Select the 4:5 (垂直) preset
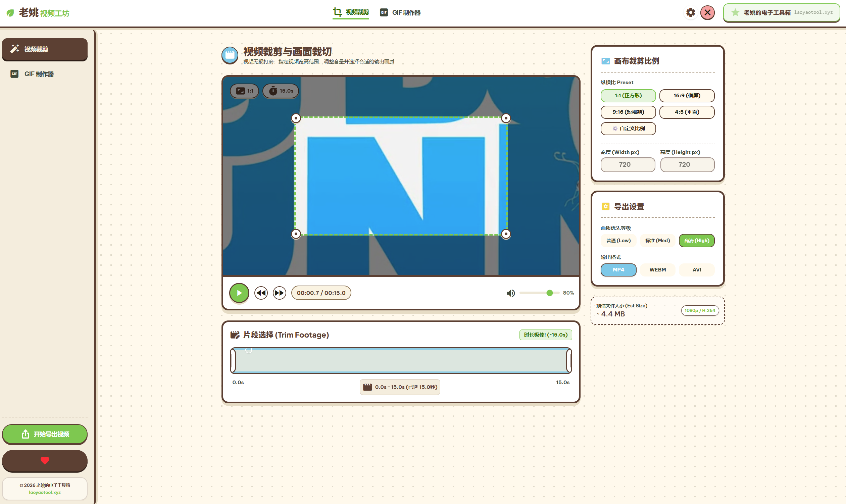The height and width of the screenshot is (504, 846). [x=687, y=112]
